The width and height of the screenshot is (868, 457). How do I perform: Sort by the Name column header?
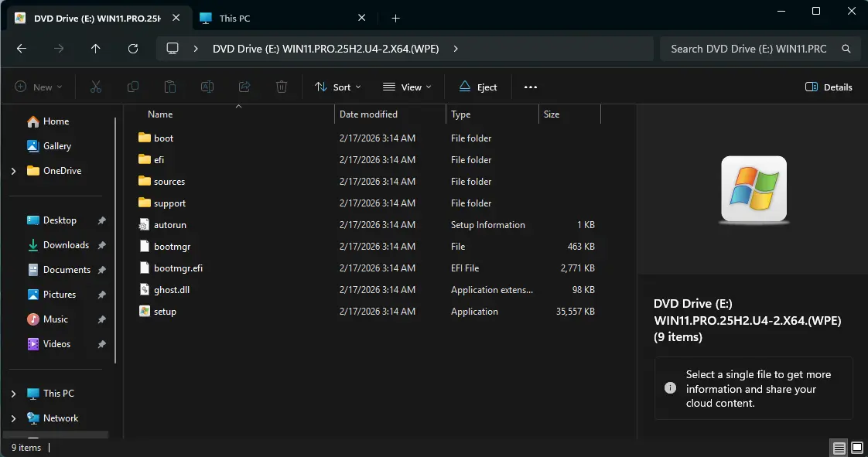160,114
